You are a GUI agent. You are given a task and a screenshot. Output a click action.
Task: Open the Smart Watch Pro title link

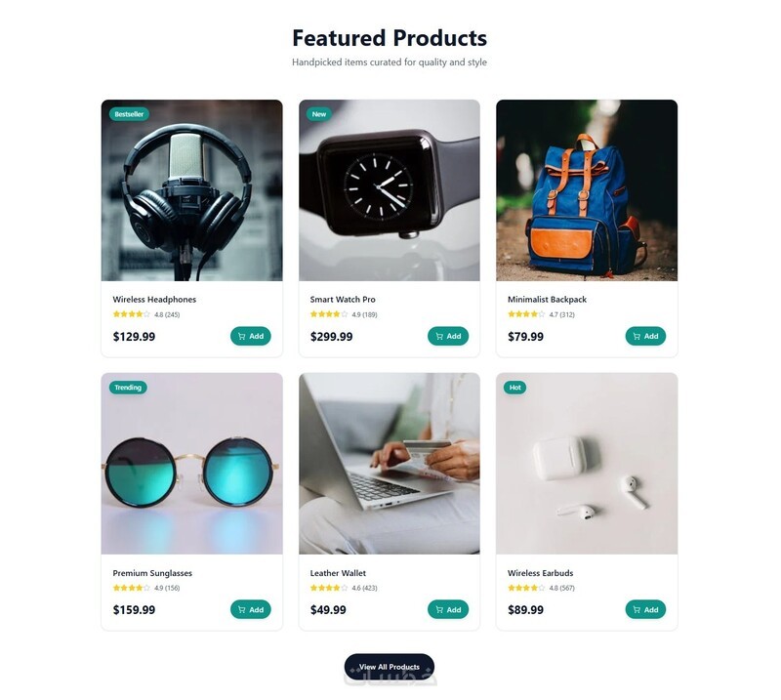(x=343, y=300)
